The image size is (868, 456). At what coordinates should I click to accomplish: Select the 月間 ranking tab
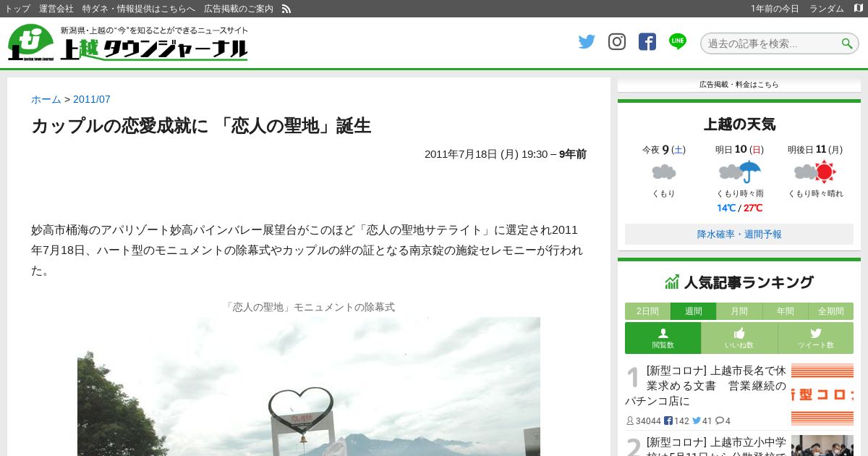click(x=739, y=311)
